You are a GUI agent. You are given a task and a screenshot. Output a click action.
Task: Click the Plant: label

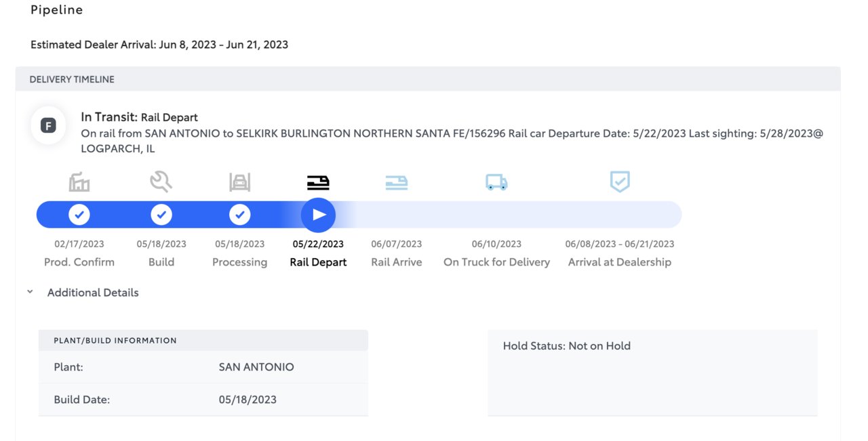click(x=68, y=367)
